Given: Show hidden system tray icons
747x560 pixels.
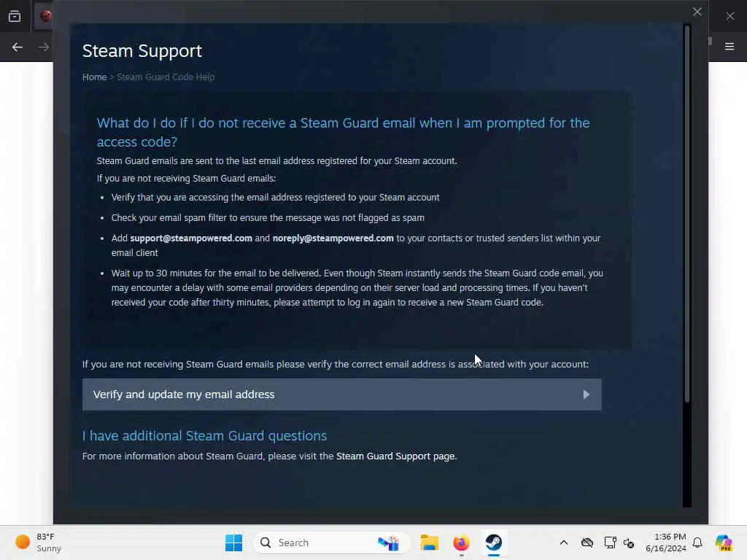Looking at the screenshot, I should [564, 542].
